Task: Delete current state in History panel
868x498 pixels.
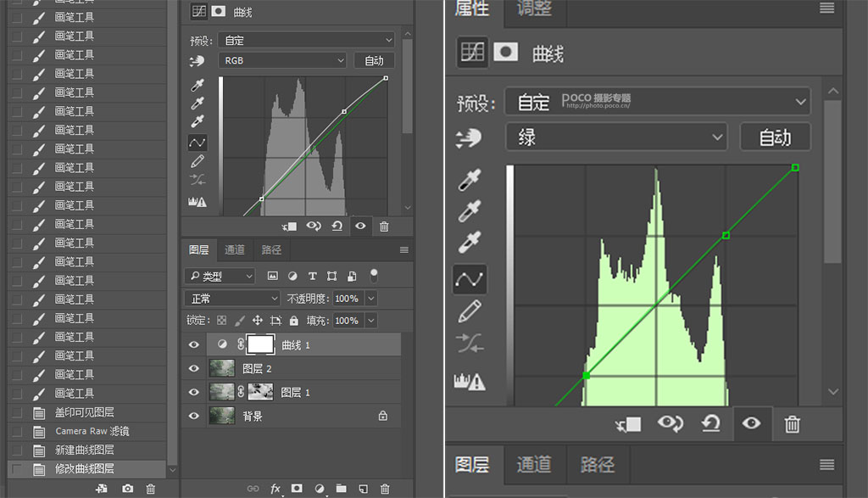Action: 151,489
